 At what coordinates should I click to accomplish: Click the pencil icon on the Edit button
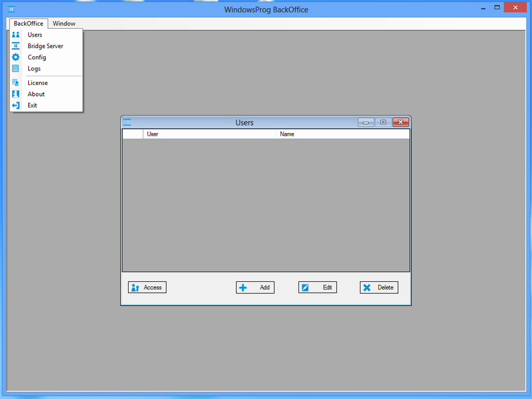pos(306,287)
